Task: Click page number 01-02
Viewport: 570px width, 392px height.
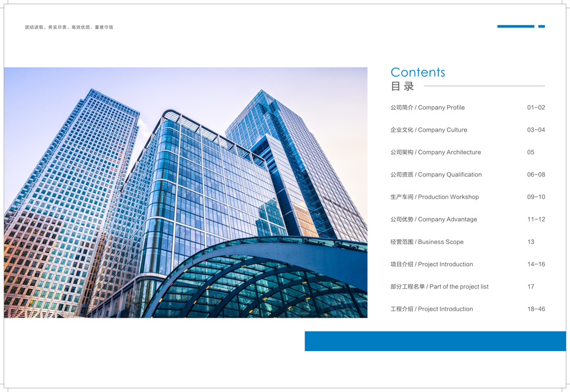Action: tap(536, 108)
